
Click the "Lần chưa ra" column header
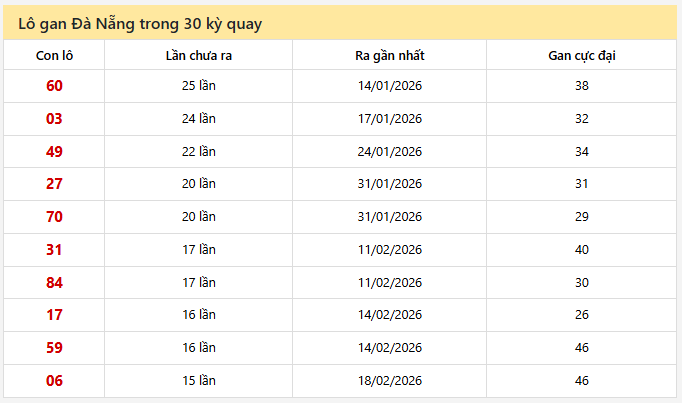pos(198,55)
